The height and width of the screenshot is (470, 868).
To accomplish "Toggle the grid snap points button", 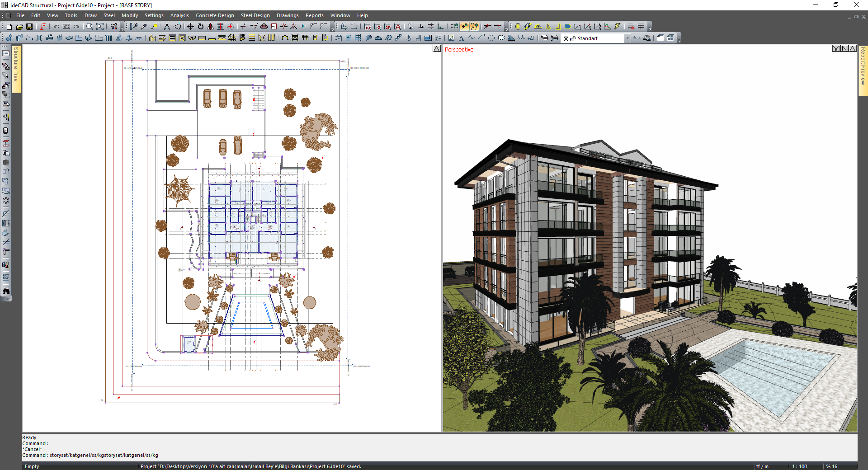I will 454,27.
